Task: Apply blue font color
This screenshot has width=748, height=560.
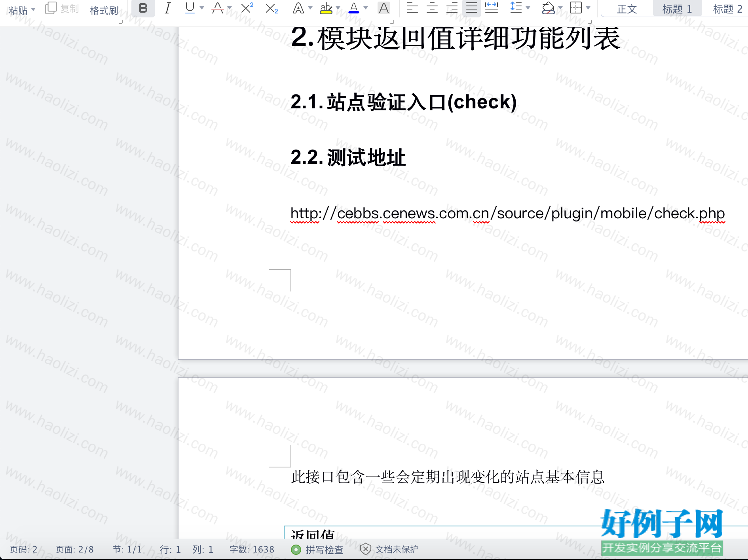Action: [x=354, y=8]
